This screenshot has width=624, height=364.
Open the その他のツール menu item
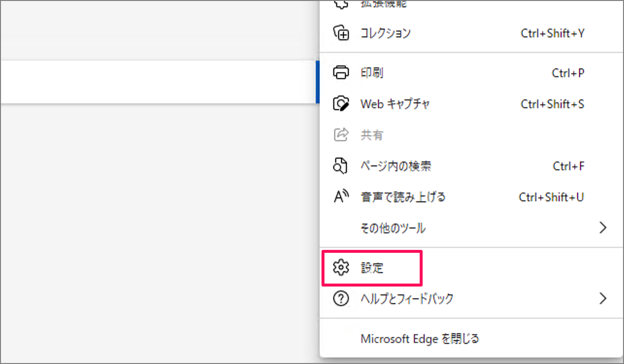pyautogui.click(x=393, y=228)
